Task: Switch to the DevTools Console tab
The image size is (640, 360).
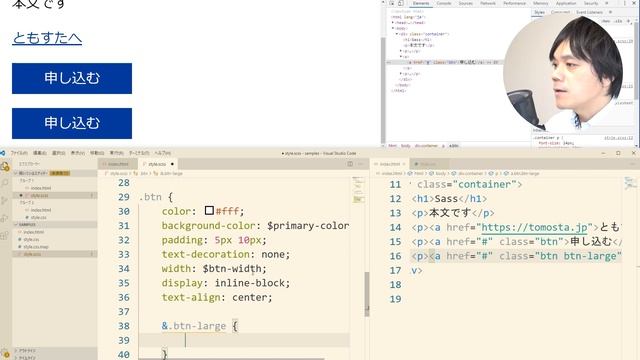Action: [x=444, y=3]
